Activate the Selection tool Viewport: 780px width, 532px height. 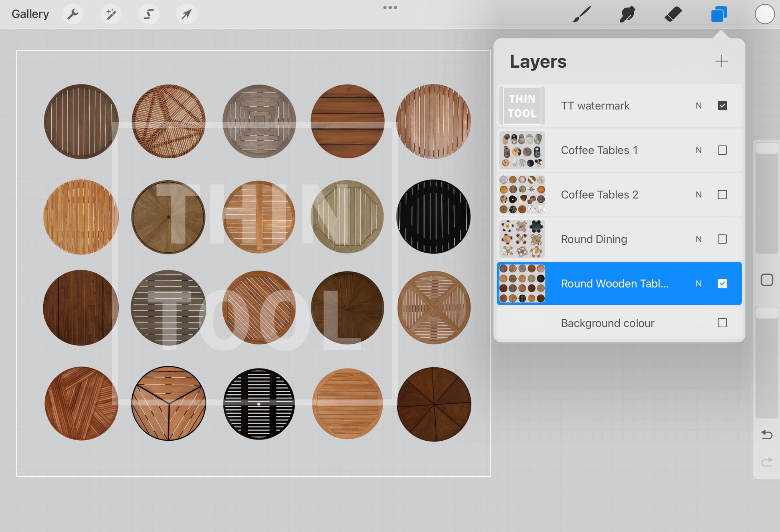[149, 14]
